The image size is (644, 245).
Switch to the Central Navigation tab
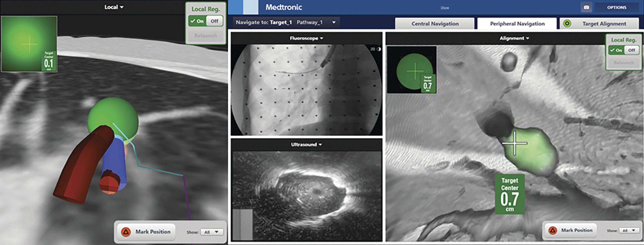(x=435, y=24)
